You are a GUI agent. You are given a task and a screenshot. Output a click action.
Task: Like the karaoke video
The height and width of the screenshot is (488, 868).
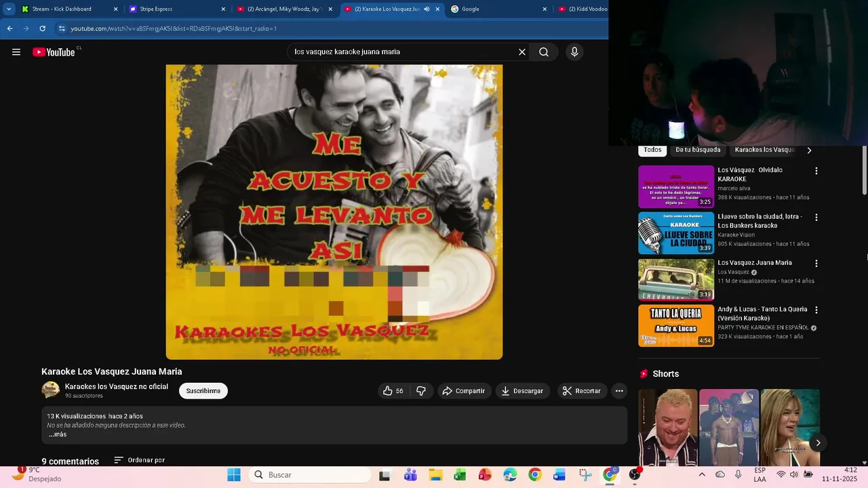[393, 391]
